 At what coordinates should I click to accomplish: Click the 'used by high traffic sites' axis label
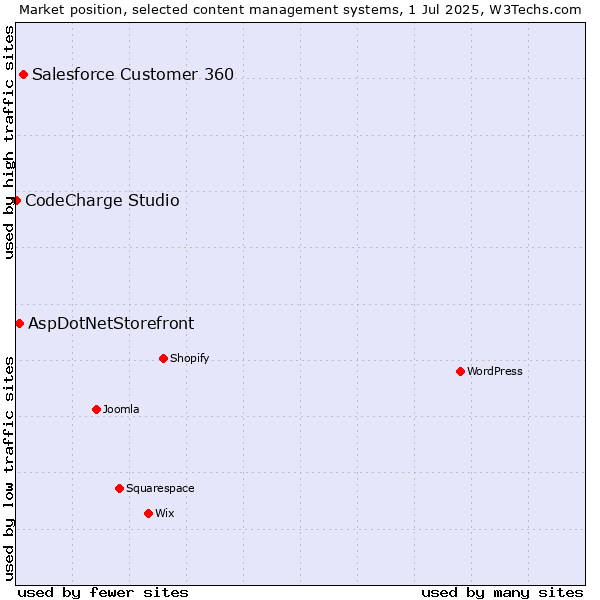tap(8, 142)
